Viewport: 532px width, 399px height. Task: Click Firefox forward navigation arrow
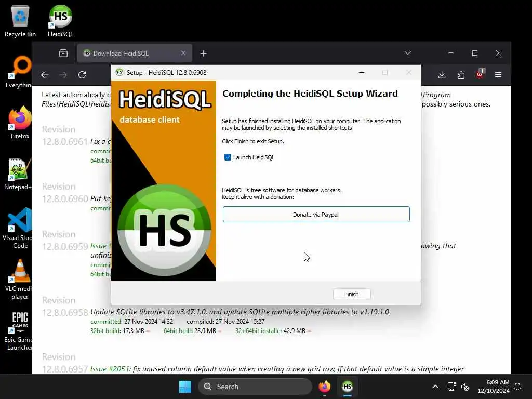[x=63, y=75]
